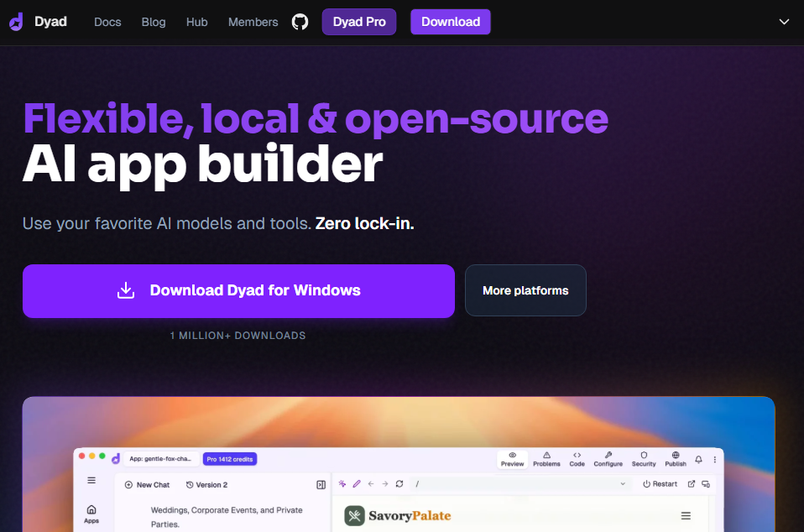
Task: Open the Hub link in navigation
Action: (197, 22)
